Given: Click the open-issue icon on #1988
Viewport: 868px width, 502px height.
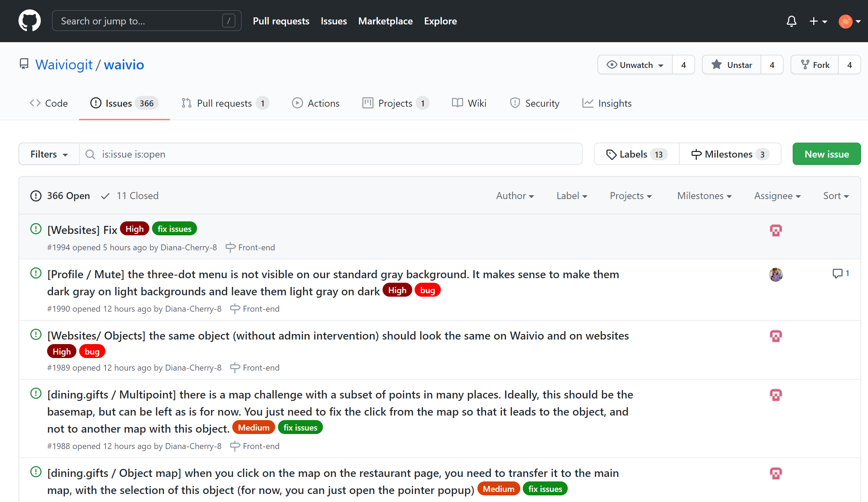Looking at the screenshot, I should 36,393.
